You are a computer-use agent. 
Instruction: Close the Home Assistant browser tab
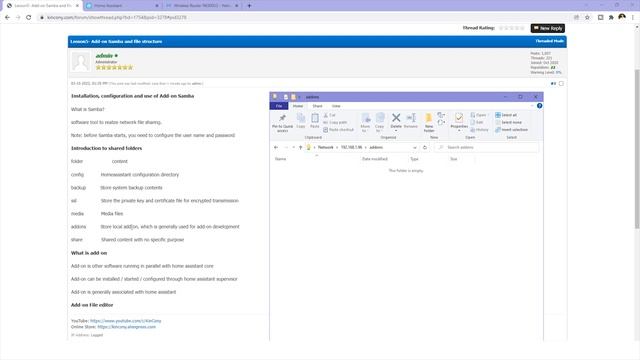157,6
